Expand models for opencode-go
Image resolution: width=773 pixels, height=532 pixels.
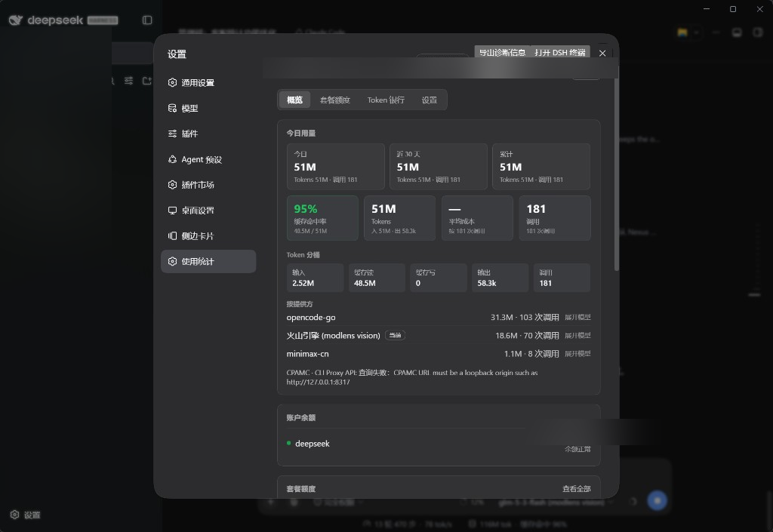click(577, 317)
